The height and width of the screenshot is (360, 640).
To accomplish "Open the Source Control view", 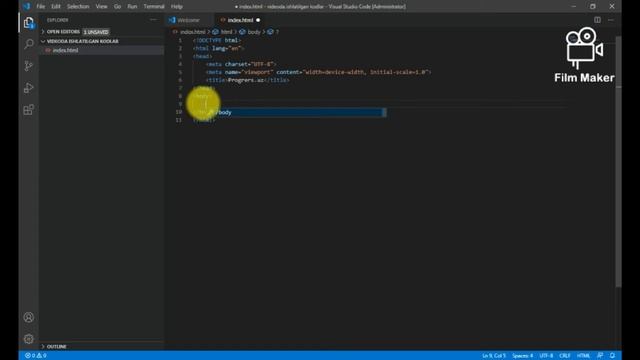I will tap(29, 66).
